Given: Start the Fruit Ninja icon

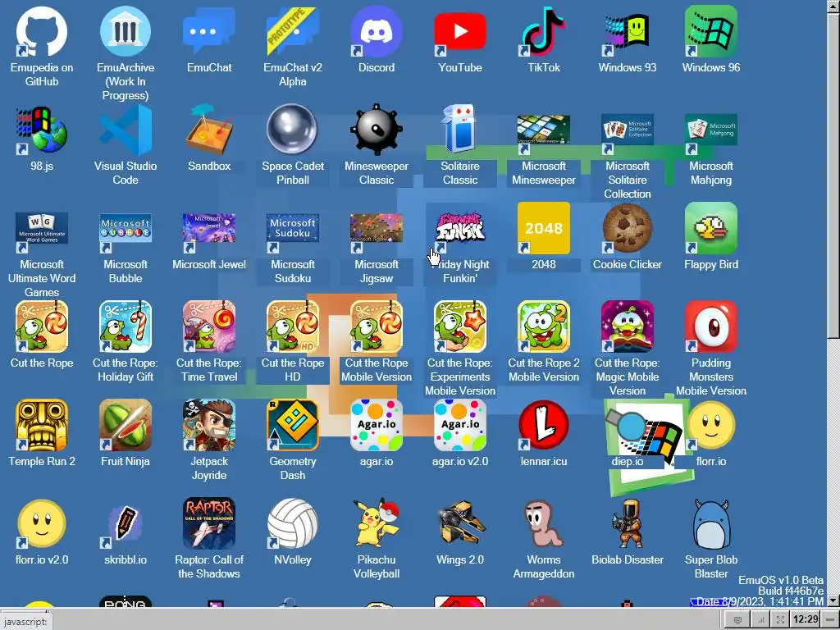Looking at the screenshot, I should tap(126, 425).
